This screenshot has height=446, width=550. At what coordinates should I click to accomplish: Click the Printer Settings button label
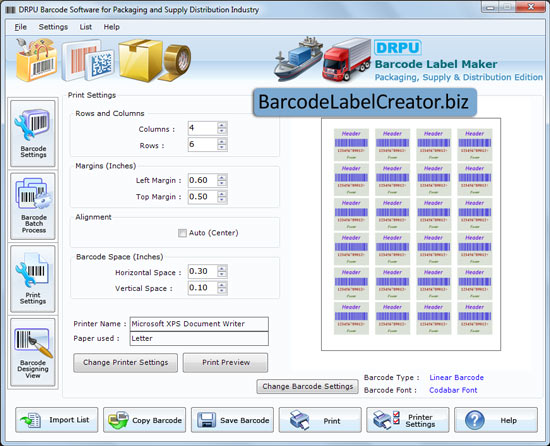pyautogui.click(x=420, y=420)
